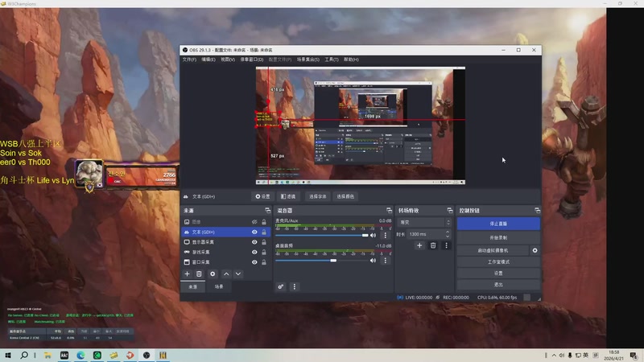This screenshot has height=362, width=644.
Task: Move selected source down
Action: coord(238,274)
